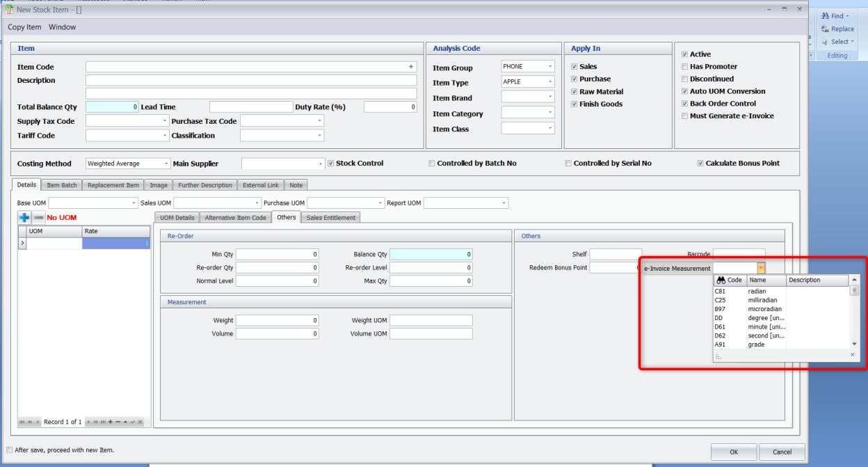Screen dimensions: 868x467
Task: Uncheck the Raw Material checkbox
Action: (574, 92)
